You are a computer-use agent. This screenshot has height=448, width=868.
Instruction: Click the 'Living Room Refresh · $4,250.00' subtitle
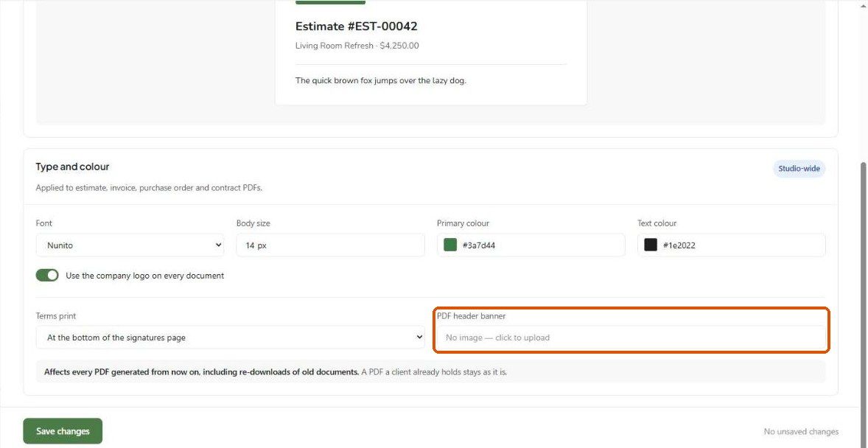357,46
